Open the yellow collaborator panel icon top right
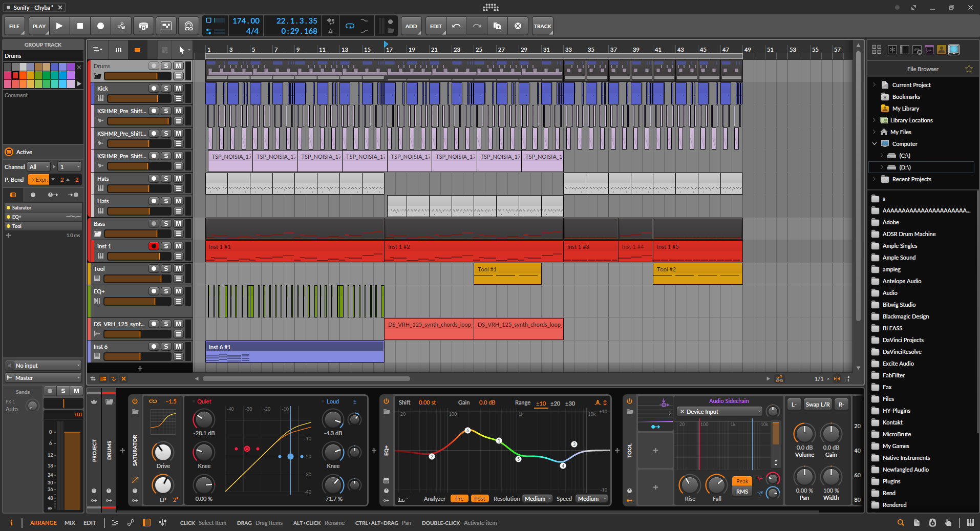This screenshot has width=980, height=531. pos(942,49)
